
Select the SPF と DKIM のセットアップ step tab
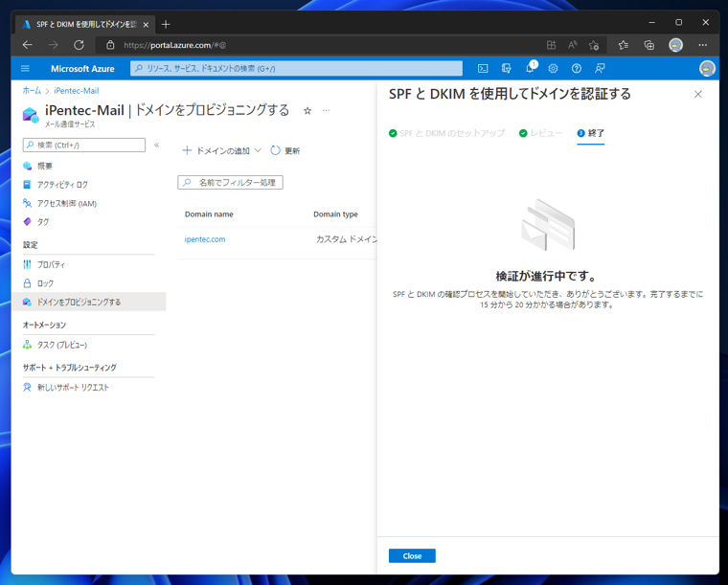(x=446, y=133)
